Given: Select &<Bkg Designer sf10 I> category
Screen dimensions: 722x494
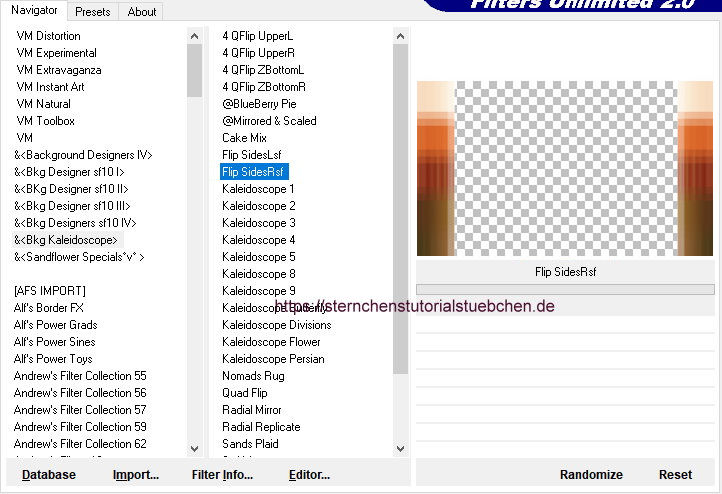Looking at the screenshot, I should 70,172.
